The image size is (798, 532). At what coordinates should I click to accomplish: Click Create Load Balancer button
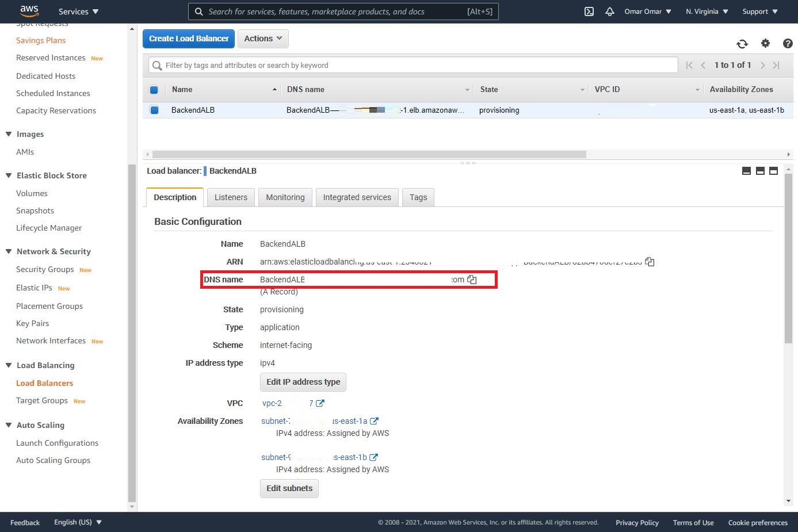[x=189, y=39]
